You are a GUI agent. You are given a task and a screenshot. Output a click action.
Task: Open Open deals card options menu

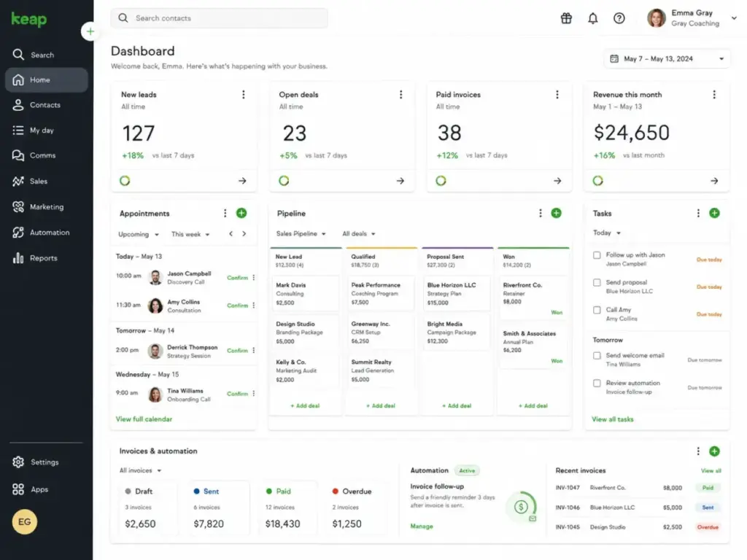click(x=400, y=94)
